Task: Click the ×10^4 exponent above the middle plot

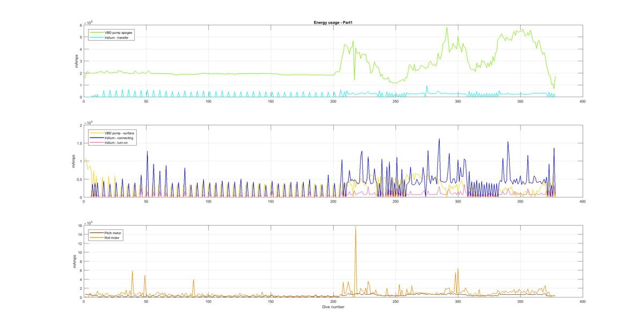Action: point(87,122)
